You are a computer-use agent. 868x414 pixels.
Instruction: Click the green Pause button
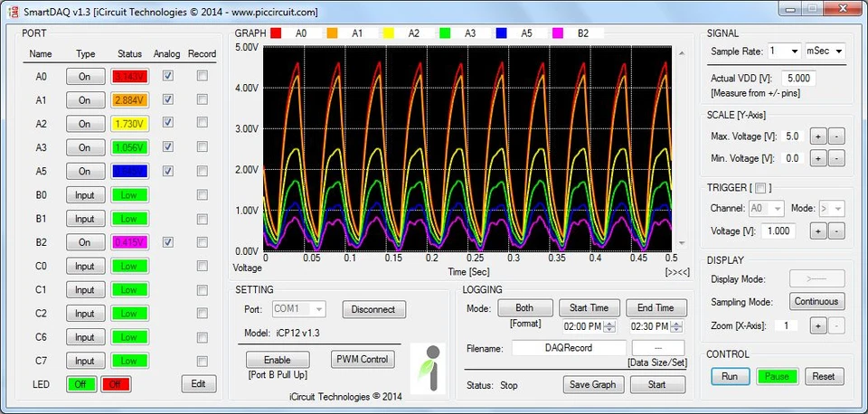pos(777,376)
